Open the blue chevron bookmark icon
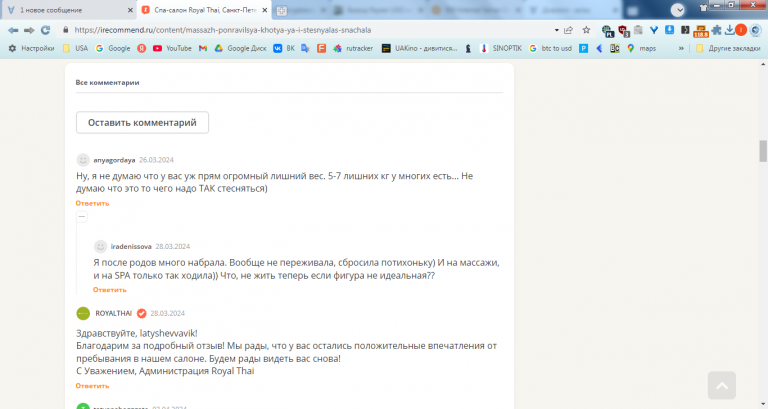The image size is (768, 409). [599, 48]
